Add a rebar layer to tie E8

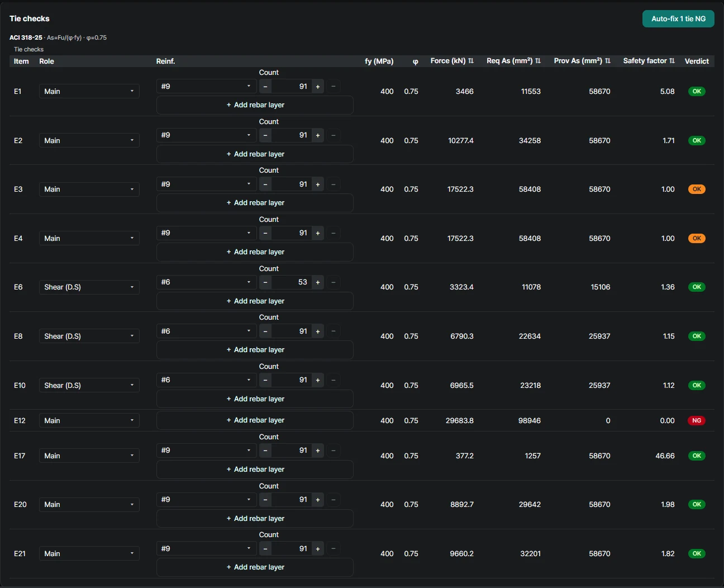255,350
